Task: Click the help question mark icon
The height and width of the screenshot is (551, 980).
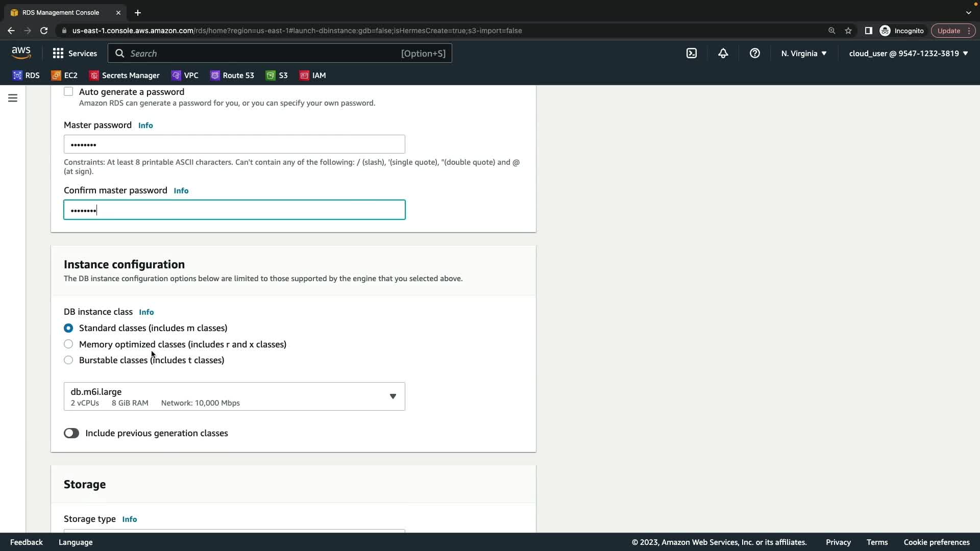Action: [x=755, y=53]
